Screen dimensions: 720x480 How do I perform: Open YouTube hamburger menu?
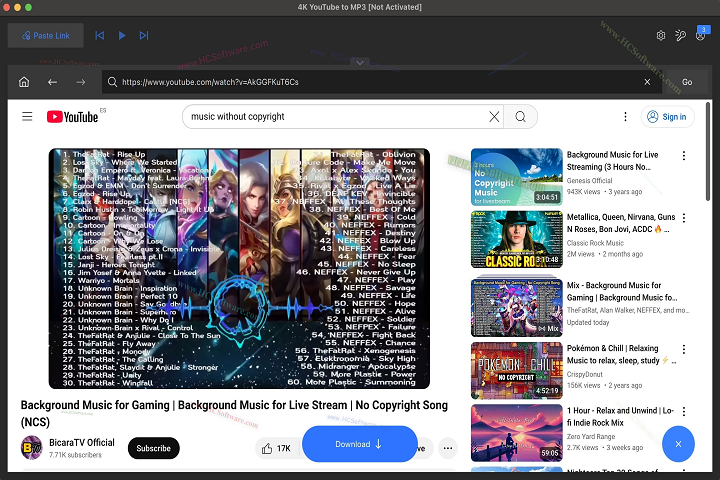pos(27,116)
